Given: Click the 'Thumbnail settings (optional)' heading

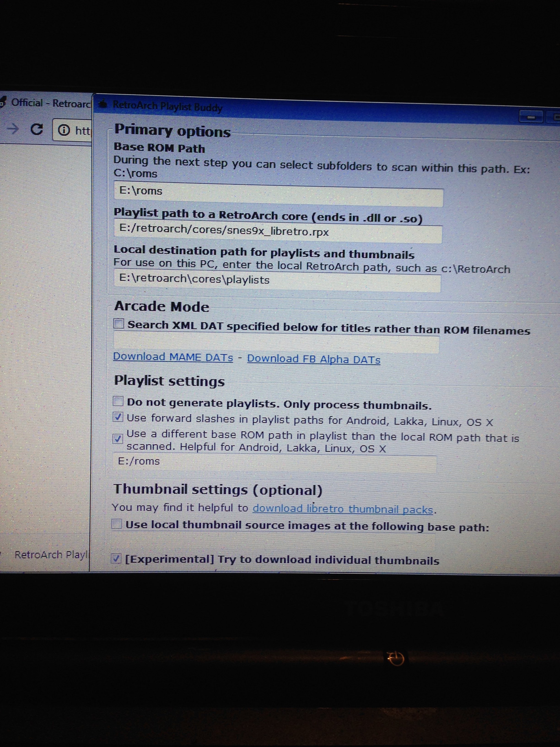Looking at the screenshot, I should coord(218,489).
